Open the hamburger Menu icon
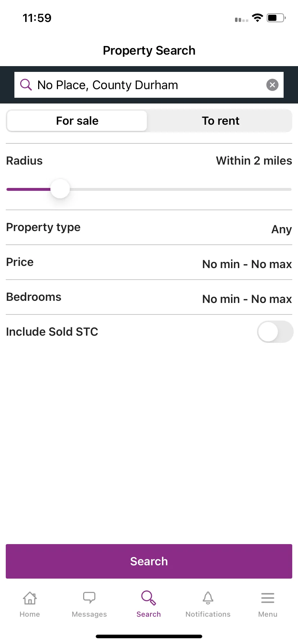 (x=268, y=598)
